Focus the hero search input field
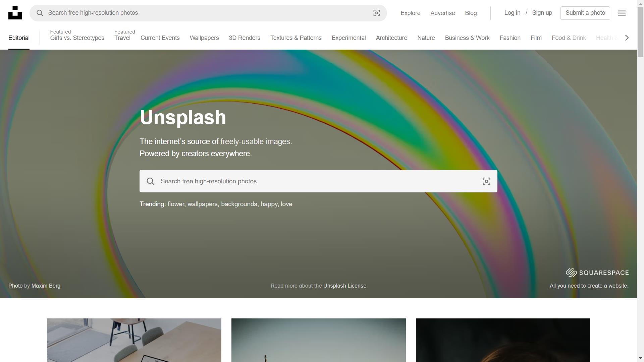 click(315, 181)
